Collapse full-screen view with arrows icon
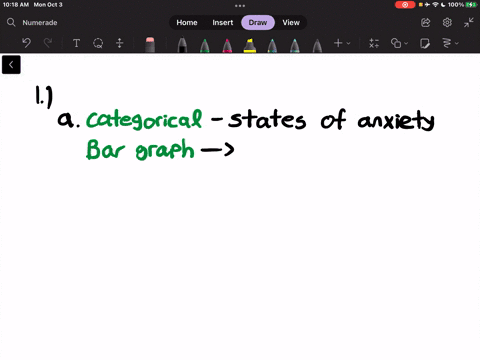480x360 pixels. (469, 22)
